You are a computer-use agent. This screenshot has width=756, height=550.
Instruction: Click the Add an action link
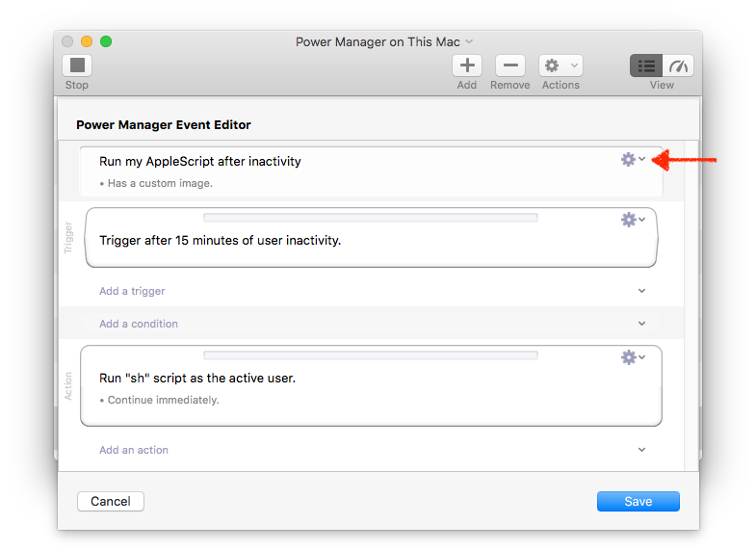click(134, 450)
